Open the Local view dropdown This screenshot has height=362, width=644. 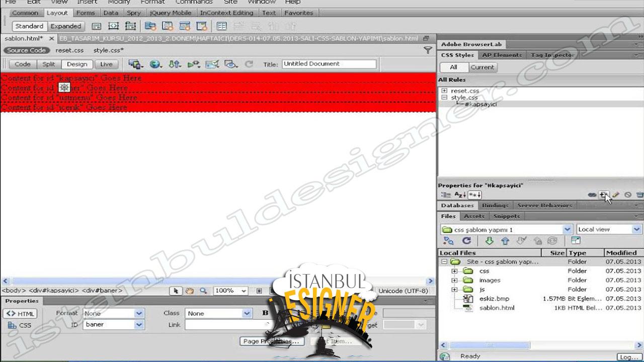[x=609, y=229]
